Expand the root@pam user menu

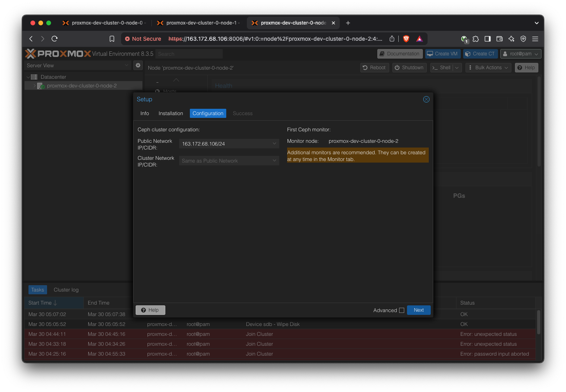coord(521,54)
